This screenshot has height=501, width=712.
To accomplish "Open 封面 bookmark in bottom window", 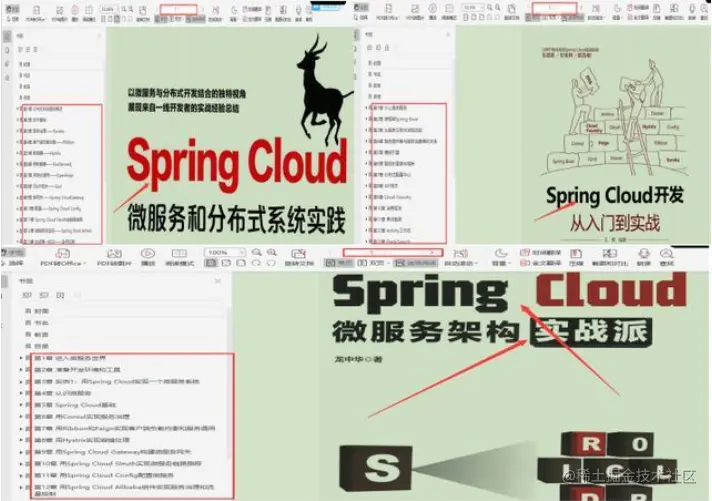I will coord(37,311).
